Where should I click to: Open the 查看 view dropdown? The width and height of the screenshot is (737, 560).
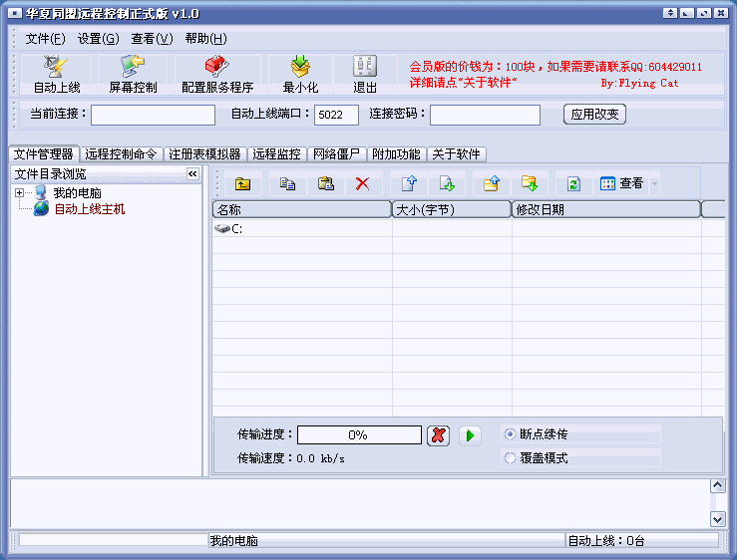pyautogui.click(x=629, y=183)
